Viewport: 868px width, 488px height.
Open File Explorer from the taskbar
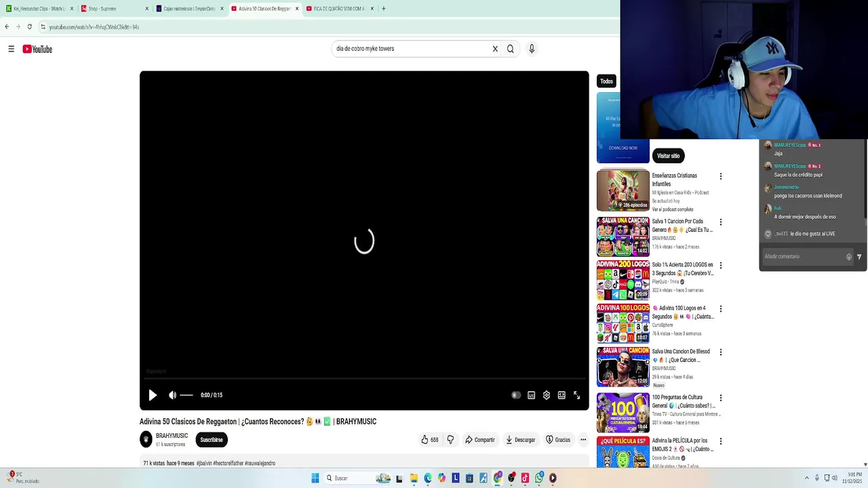click(x=414, y=479)
